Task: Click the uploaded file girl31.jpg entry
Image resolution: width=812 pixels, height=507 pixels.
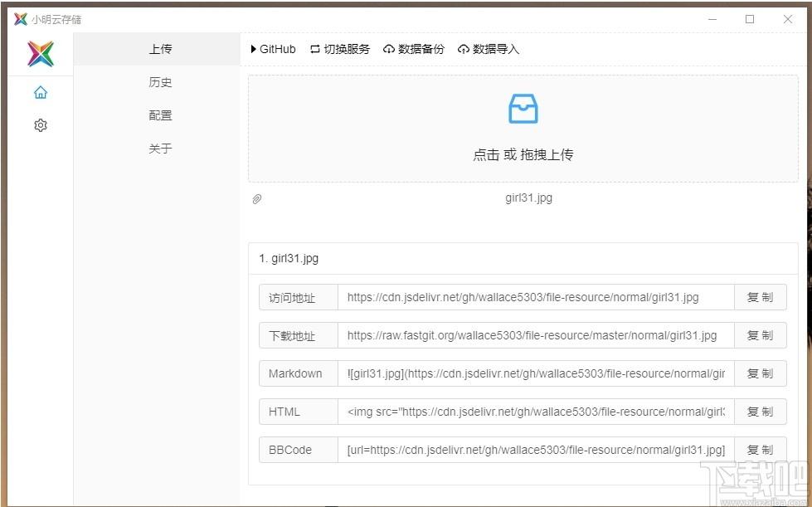Action: pos(528,197)
